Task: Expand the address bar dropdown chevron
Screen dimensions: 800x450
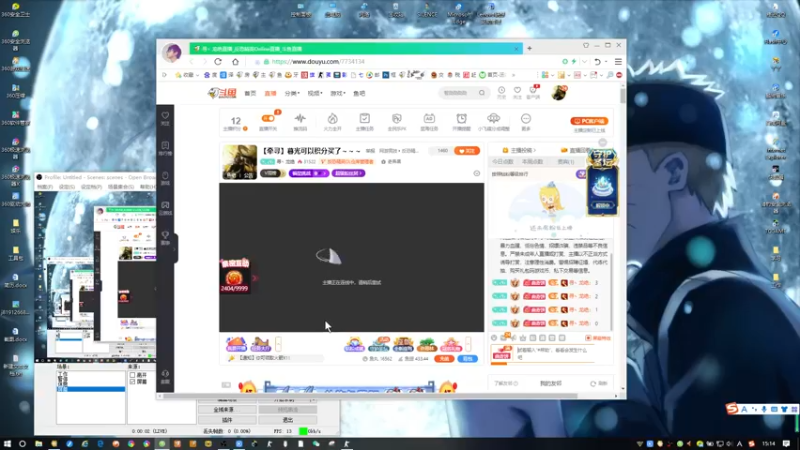Action: 585,62
